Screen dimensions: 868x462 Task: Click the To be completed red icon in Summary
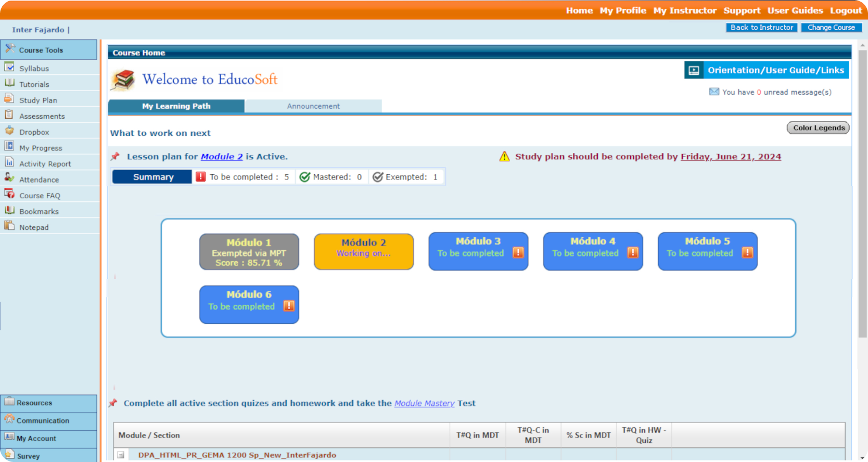[x=201, y=177]
